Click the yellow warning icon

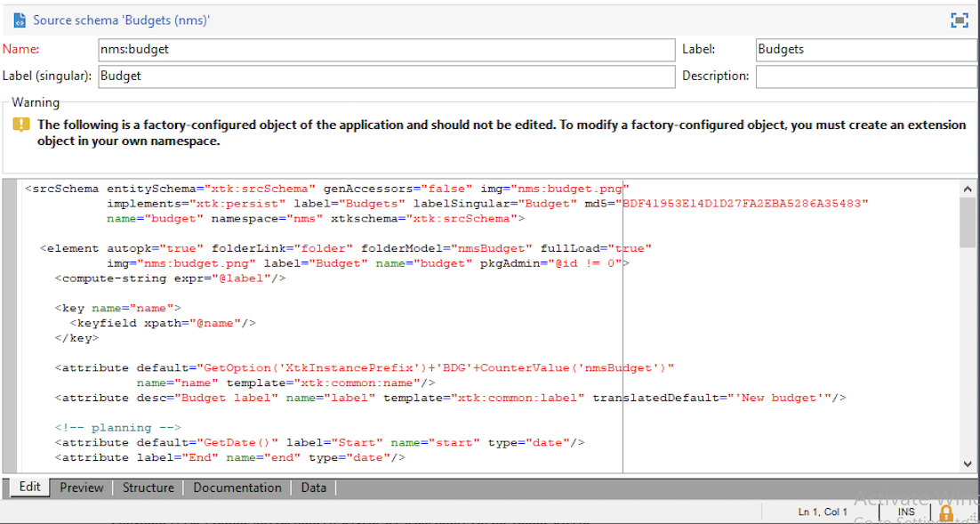20,125
